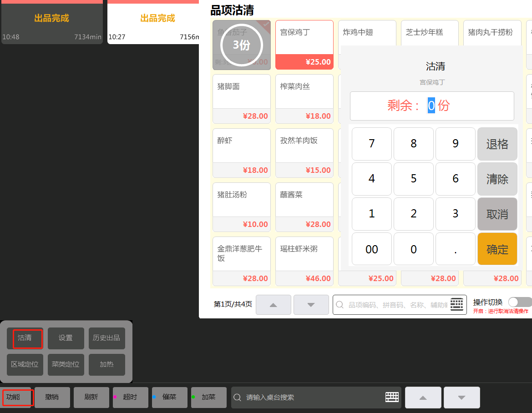Viewport: 532px width, 413px height.
Task: Select the 超时 filter
Action: point(131,398)
